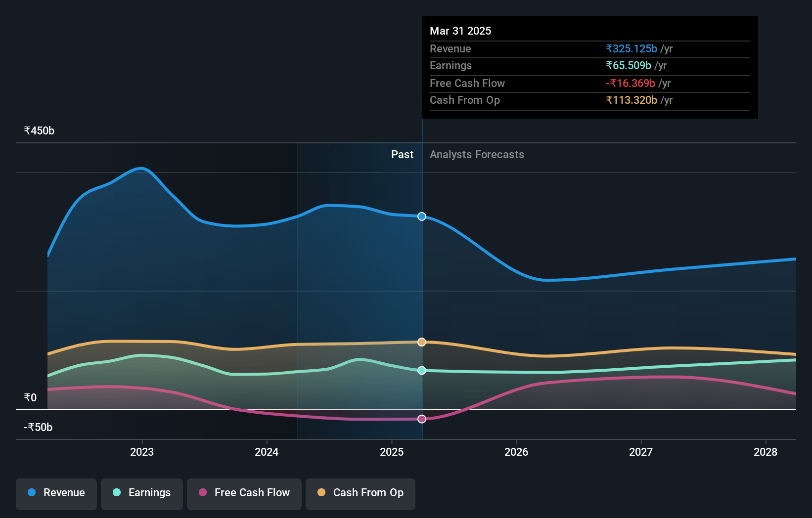The height and width of the screenshot is (518, 812).
Task: Click the -₹16.369b free cash flow value
Action: (631, 84)
